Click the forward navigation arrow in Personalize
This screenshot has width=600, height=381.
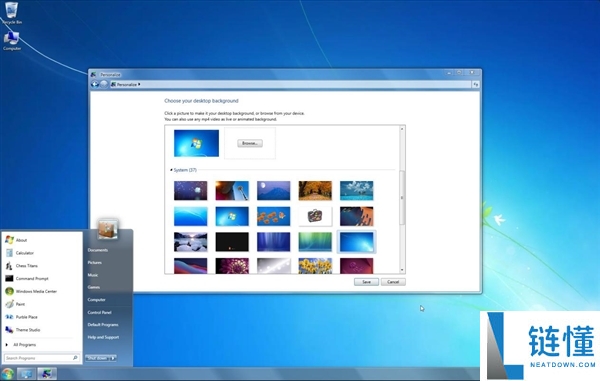(104, 84)
